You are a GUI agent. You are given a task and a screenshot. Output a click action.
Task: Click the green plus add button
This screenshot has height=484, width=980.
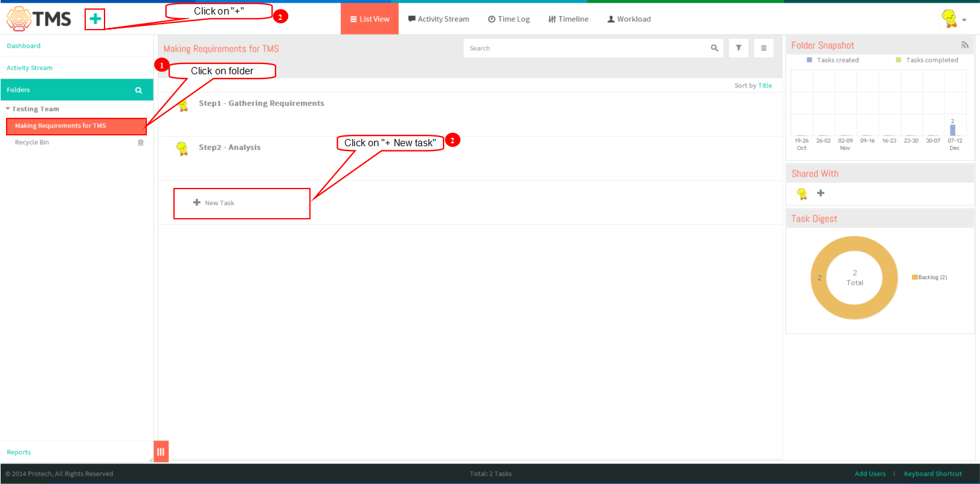(95, 19)
